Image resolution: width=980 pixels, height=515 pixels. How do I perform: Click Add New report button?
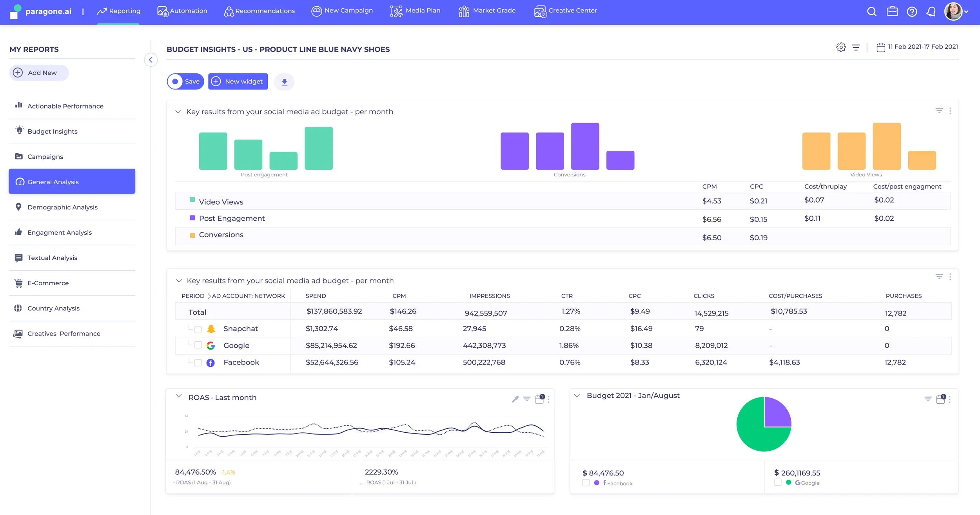click(x=38, y=73)
